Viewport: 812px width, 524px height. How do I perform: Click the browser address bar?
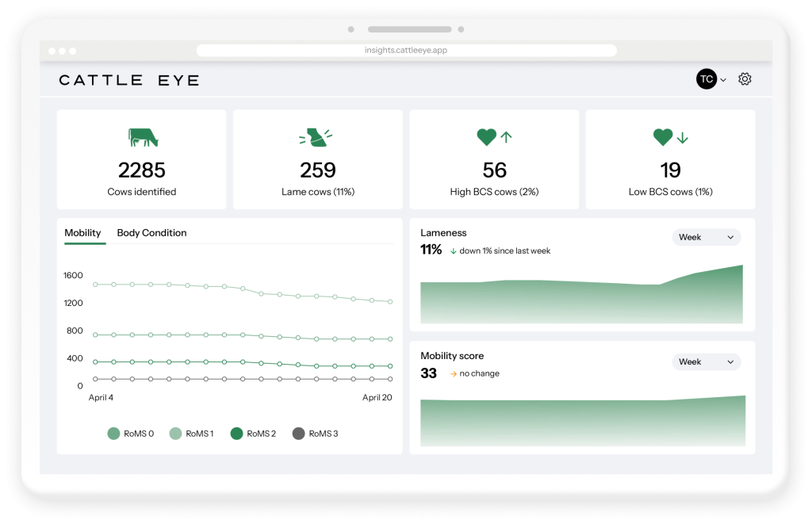click(x=406, y=50)
